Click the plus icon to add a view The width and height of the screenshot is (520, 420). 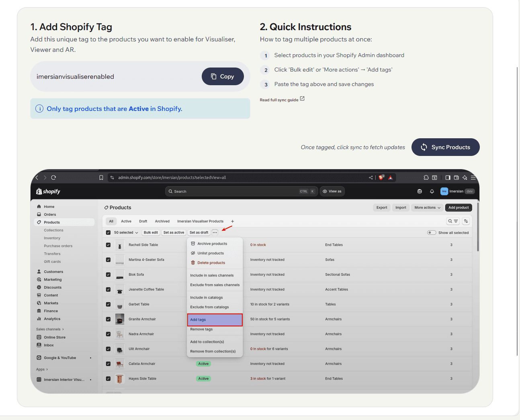(x=232, y=221)
